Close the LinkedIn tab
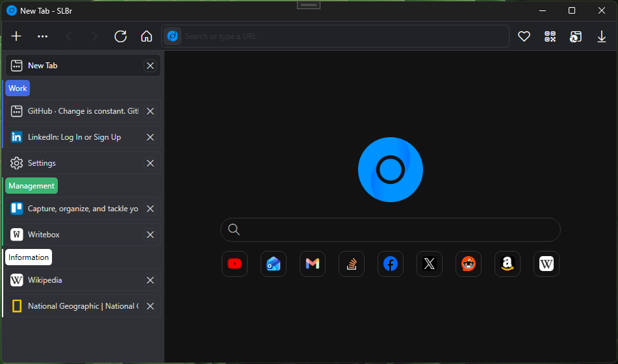The height and width of the screenshot is (364, 618). pyautogui.click(x=150, y=137)
